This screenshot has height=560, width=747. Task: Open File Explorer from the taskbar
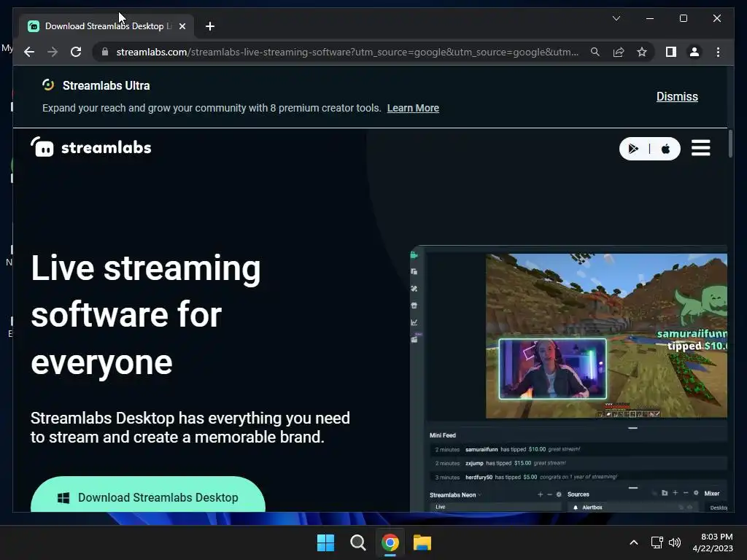click(422, 542)
